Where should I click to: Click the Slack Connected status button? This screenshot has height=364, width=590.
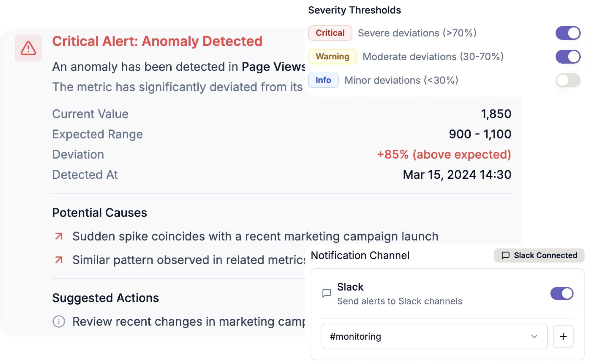click(540, 255)
